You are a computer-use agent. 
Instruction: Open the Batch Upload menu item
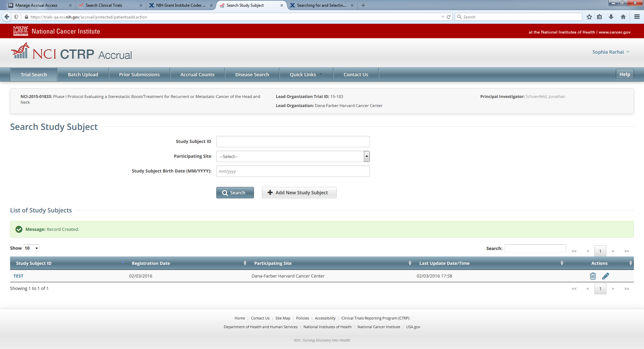[x=83, y=74]
